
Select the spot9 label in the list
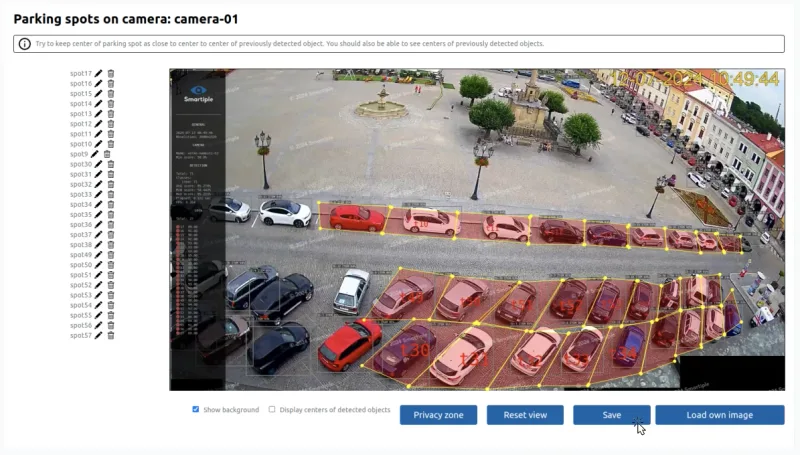79,154
